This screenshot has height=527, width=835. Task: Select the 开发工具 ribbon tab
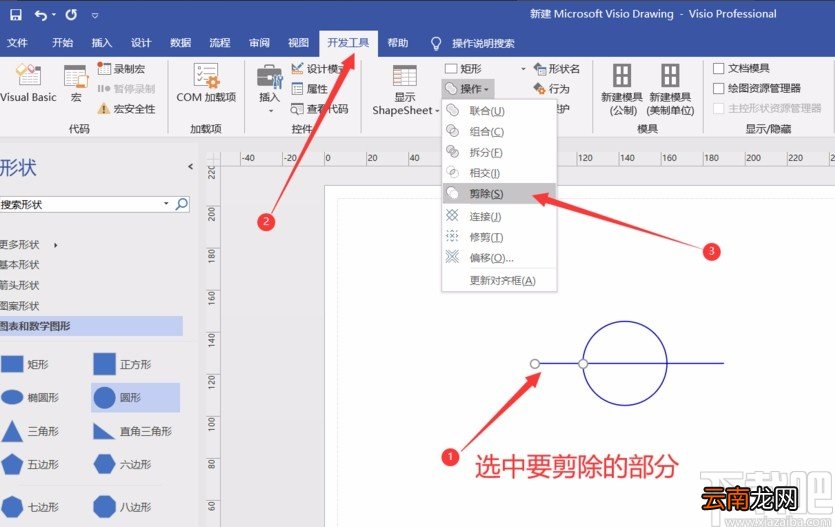click(348, 43)
